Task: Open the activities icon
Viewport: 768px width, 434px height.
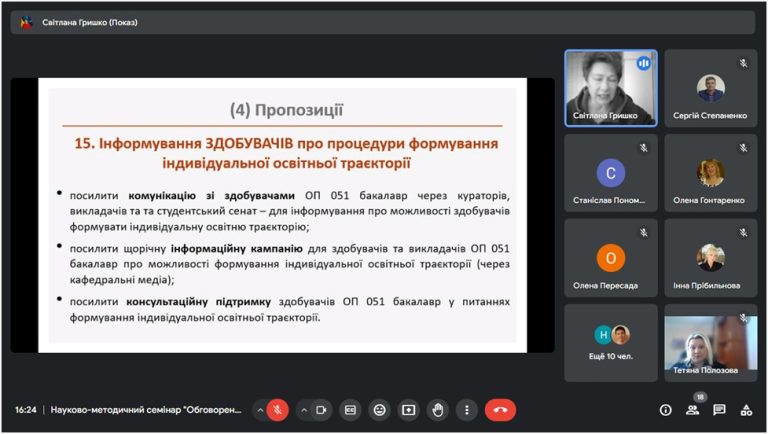Action: pyautogui.click(x=746, y=410)
